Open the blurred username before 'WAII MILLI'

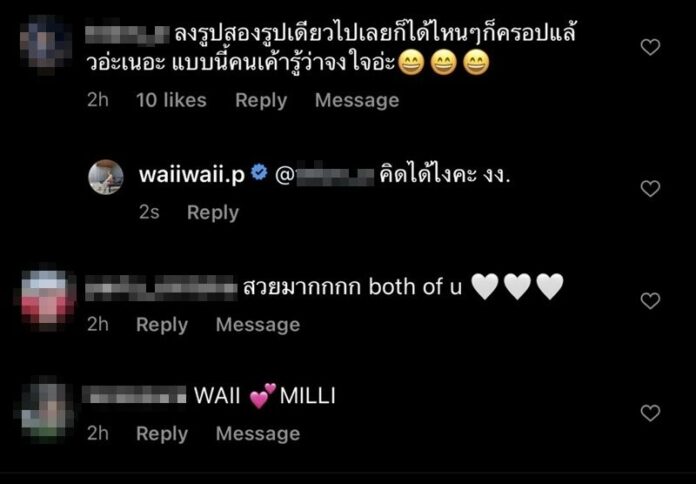pyautogui.click(x=135, y=395)
